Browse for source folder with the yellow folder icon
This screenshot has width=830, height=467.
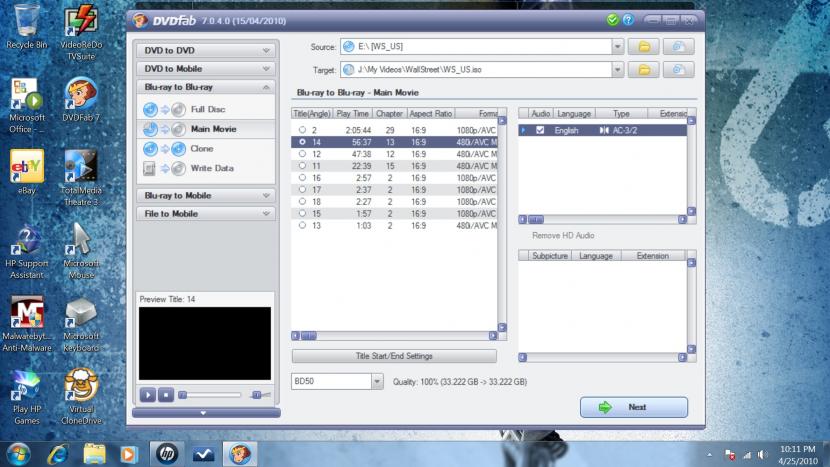644,47
